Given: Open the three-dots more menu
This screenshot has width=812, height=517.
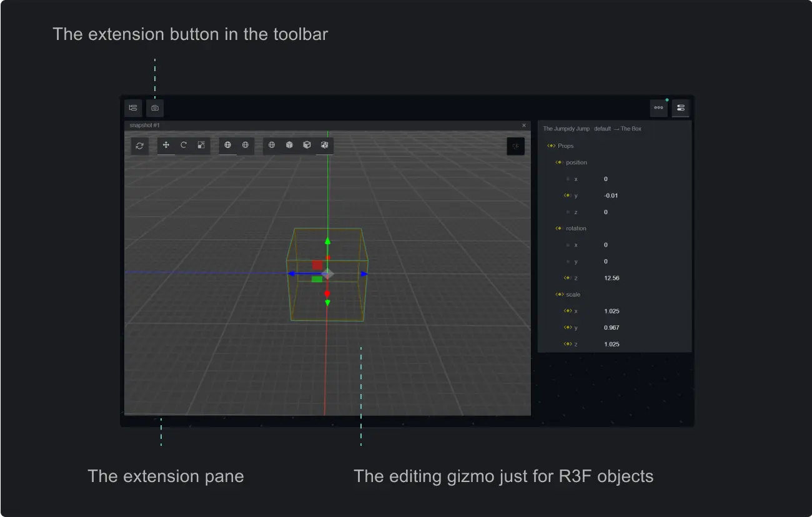Looking at the screenshot, I should (658, 108).
